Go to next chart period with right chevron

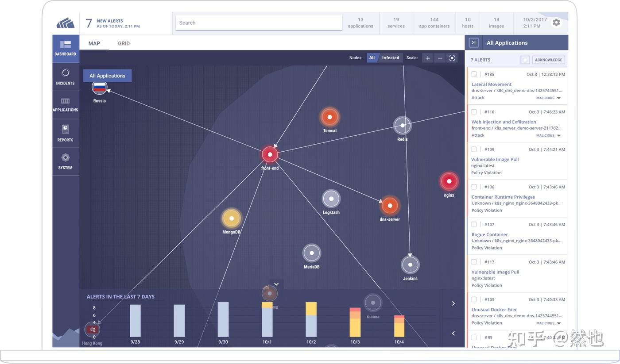coord(453,303)
